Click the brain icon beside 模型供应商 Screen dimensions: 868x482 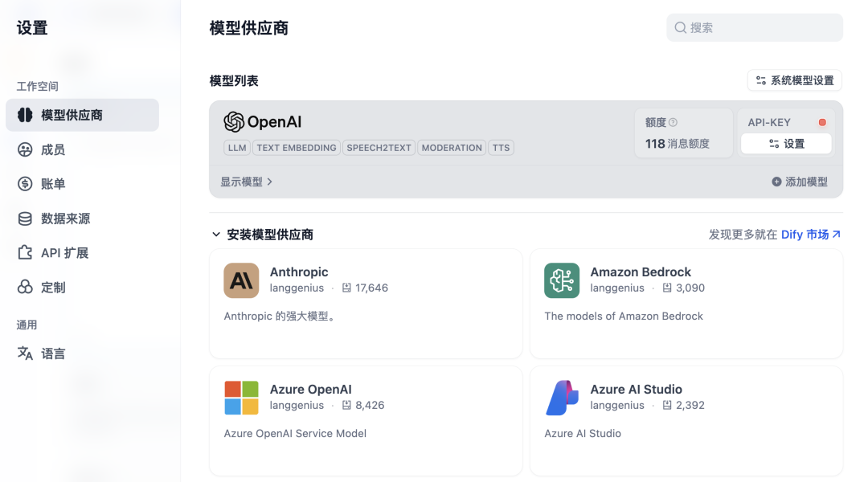click(x=25, y=115)
